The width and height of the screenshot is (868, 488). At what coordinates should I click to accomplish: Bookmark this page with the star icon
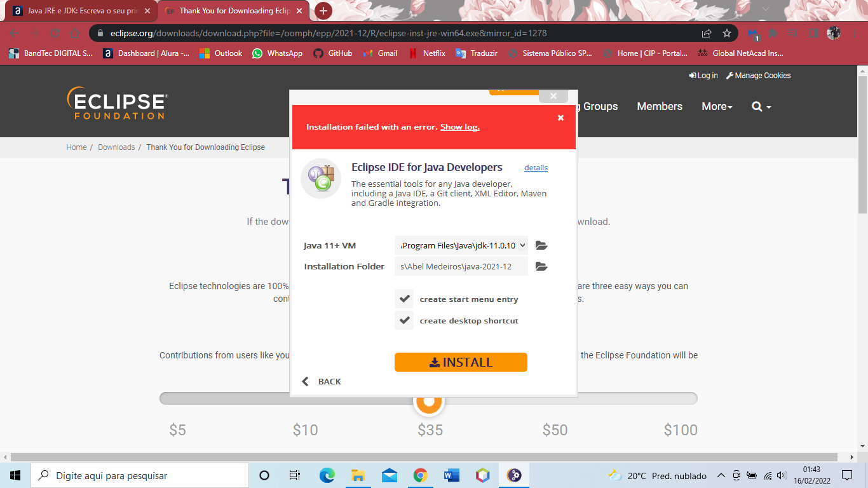point(727,33)
